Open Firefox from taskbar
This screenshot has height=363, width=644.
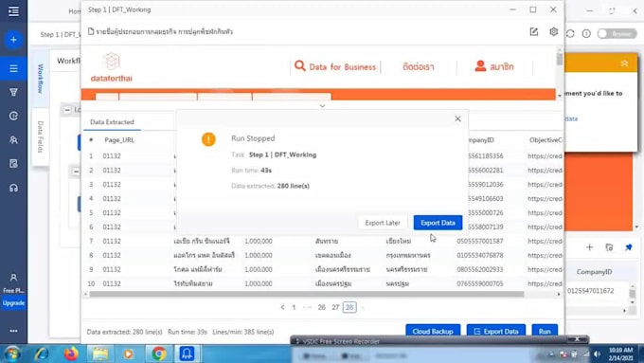coord(71,354)
